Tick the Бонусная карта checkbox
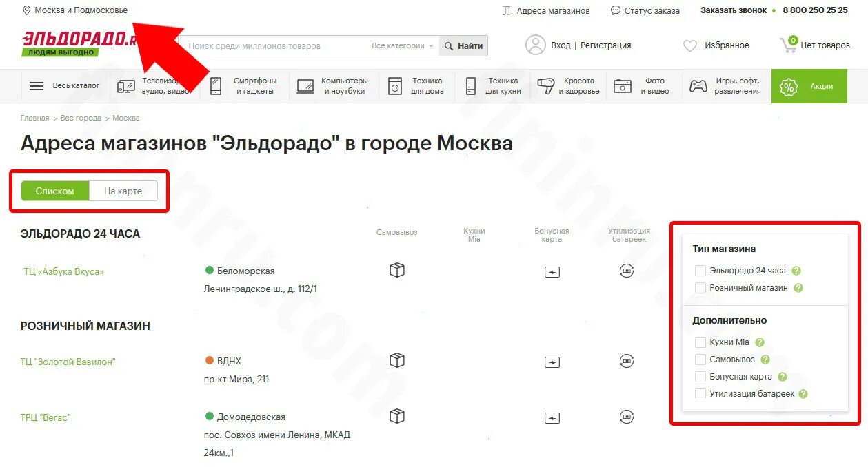The image size is (868, 467). click(x=700, y=377)
